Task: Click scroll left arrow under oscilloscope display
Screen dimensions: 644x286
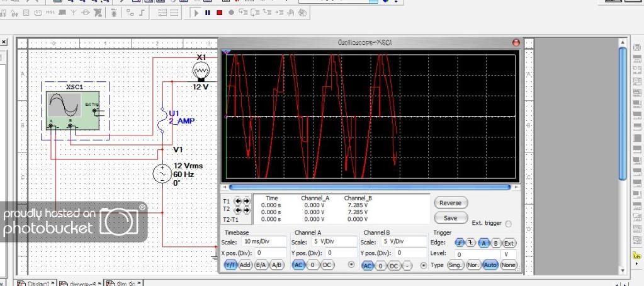Action: tap(224, 187)
